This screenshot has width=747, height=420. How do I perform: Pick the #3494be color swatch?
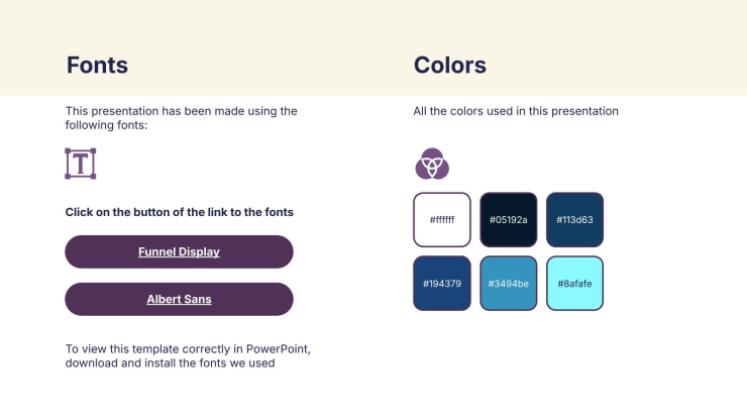[x=508, y=283]
